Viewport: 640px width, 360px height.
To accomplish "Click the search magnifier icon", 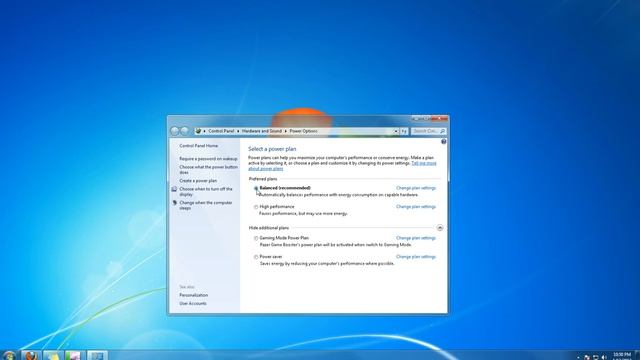I will coord(442,131).
